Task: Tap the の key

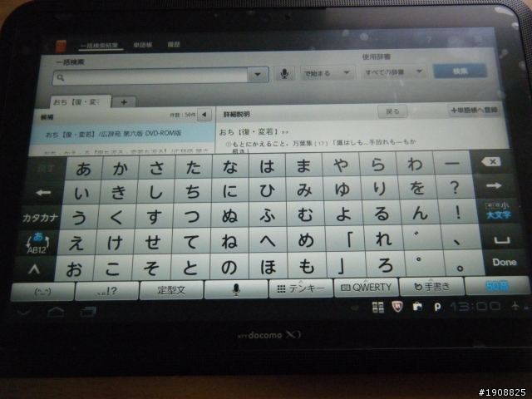Action: pos(229,268)
